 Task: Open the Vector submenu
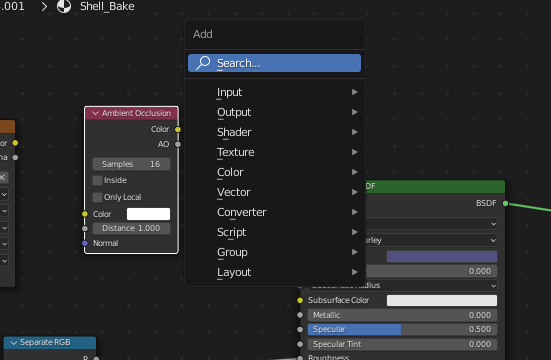275,192
